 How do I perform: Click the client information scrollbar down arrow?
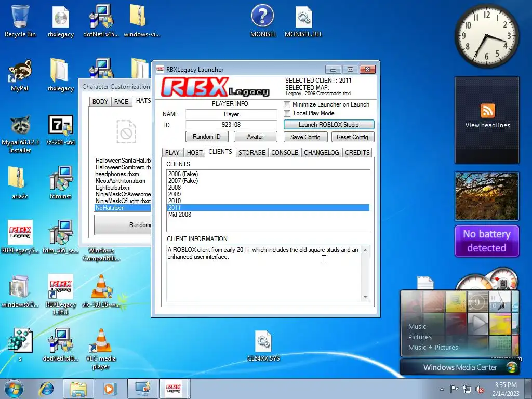pyautogui.click(x=365, y=297)
